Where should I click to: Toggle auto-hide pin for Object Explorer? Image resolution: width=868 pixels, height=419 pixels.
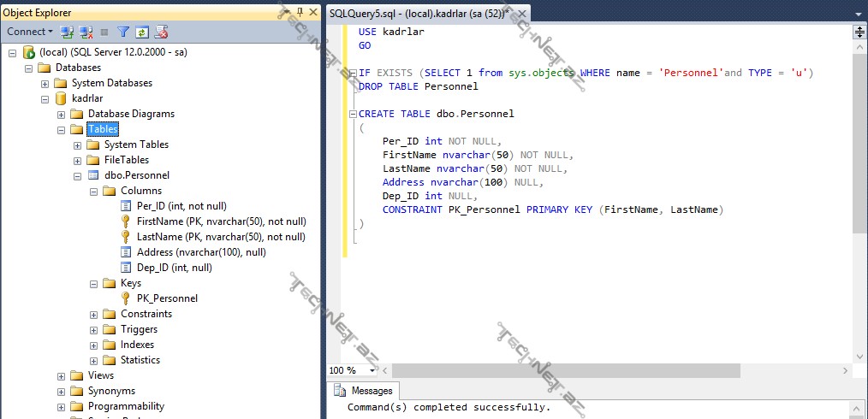point(298,13)
